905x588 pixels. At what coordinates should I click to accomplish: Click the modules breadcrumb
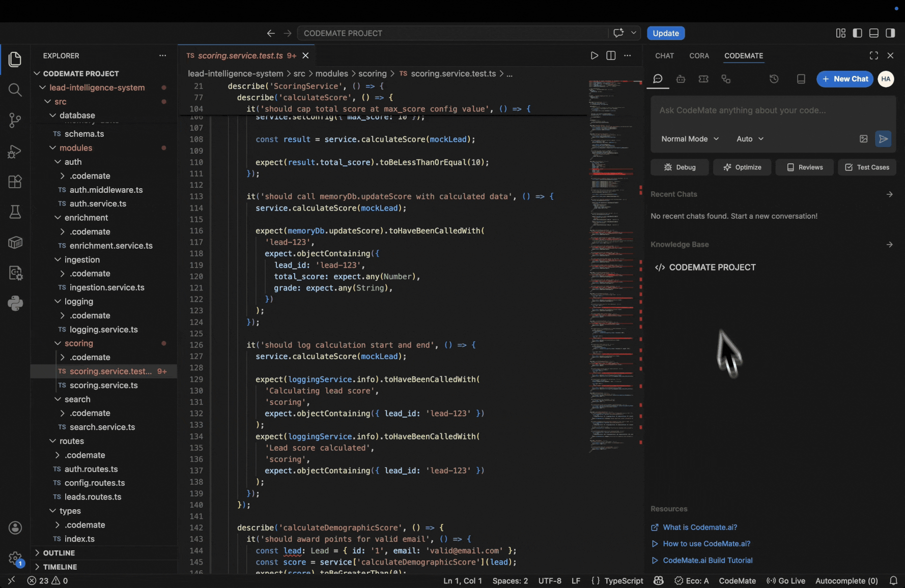tap(331, 74)
